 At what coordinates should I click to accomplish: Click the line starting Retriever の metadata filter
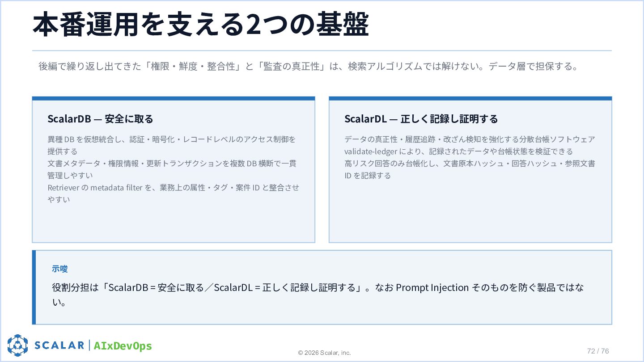point(174,194)
